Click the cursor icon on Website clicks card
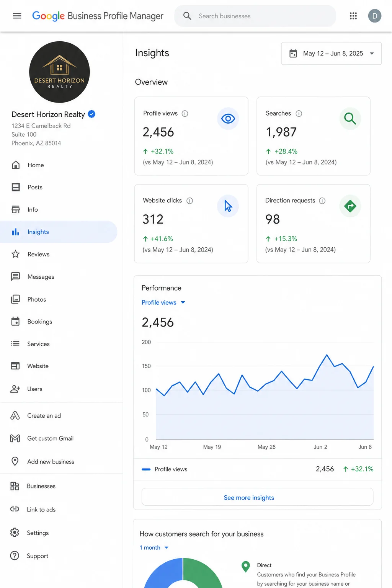Image resolution: width=392 pixels, height=588 pixels. tap(228, 206)
